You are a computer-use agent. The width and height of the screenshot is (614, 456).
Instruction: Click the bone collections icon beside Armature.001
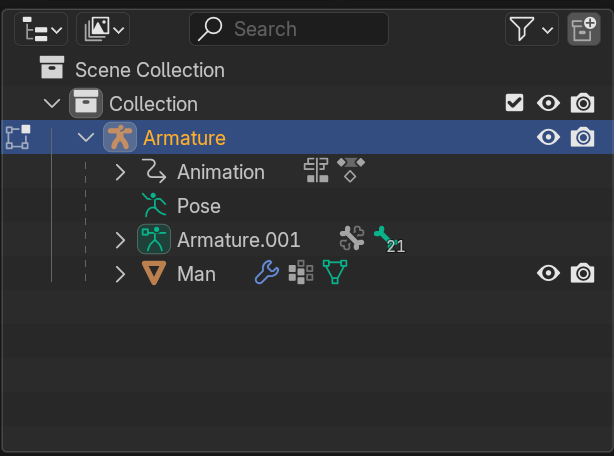click(352, 238)
